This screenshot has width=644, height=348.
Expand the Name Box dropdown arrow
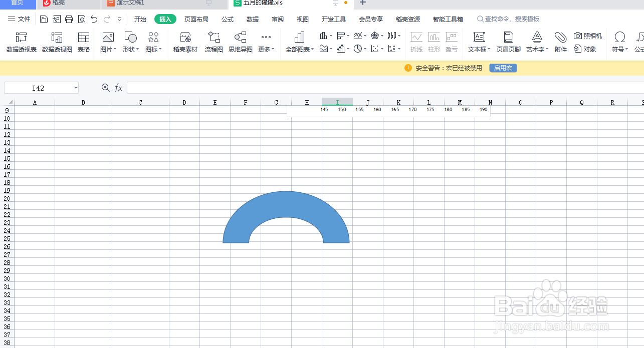(x=76, y=88)
